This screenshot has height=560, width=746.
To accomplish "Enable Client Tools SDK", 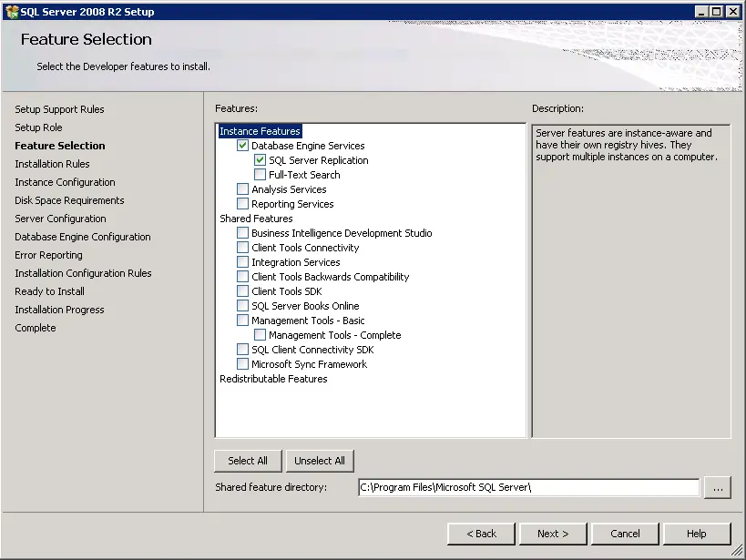I will (242, 291).
